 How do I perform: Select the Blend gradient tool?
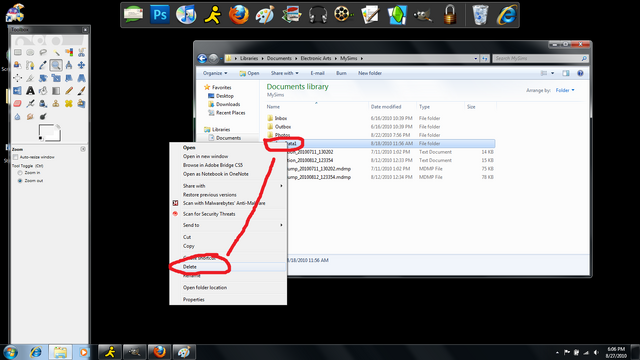(x=56, y=90)
